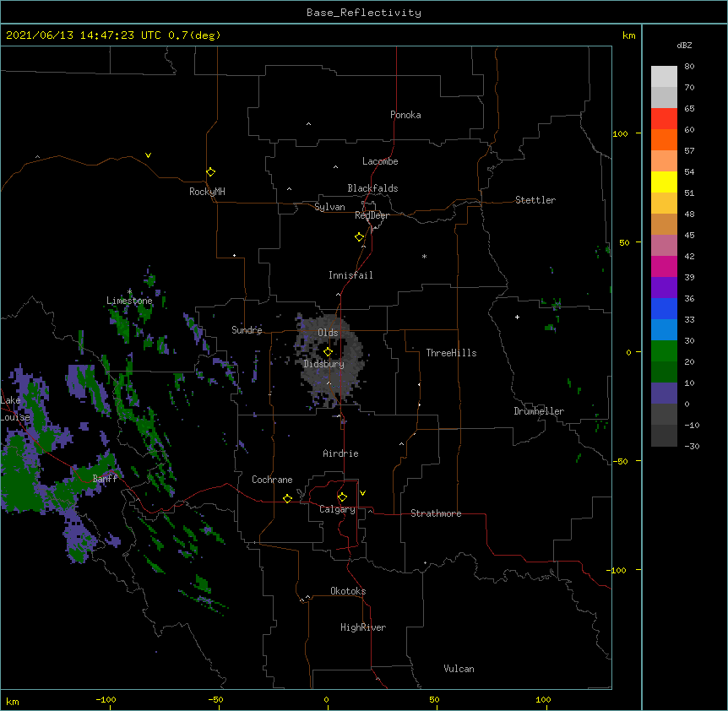The width and height of the screenshot is (728, 711).
Task: Click the white asterisk above Limestone
Action: click(x=129, y=292)
